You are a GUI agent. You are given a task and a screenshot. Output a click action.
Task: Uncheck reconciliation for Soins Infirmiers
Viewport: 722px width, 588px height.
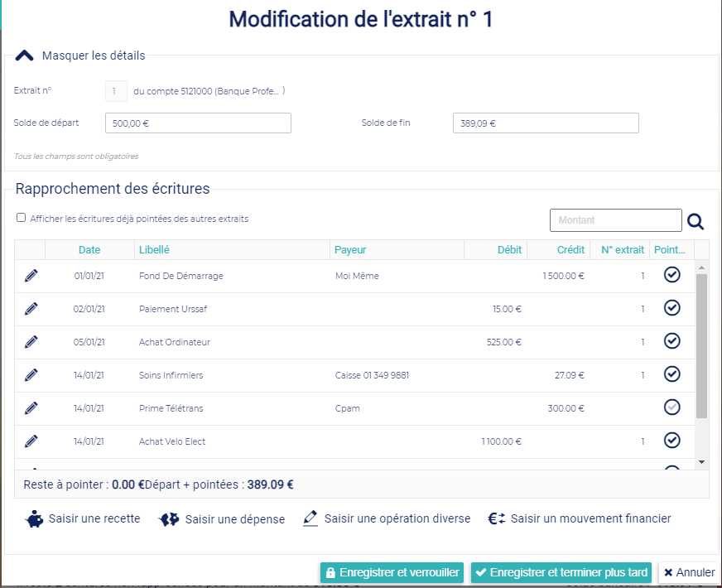(x=672, y=374)
